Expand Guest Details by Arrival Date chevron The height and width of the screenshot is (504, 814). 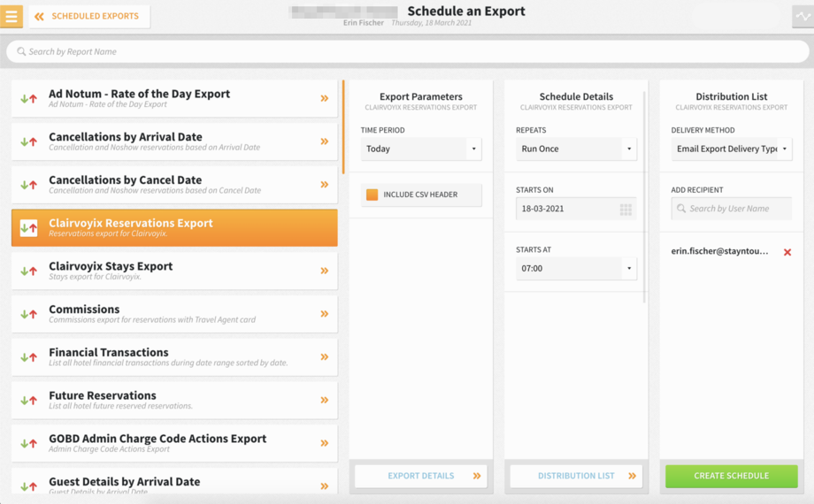click(x=325, y=485)
